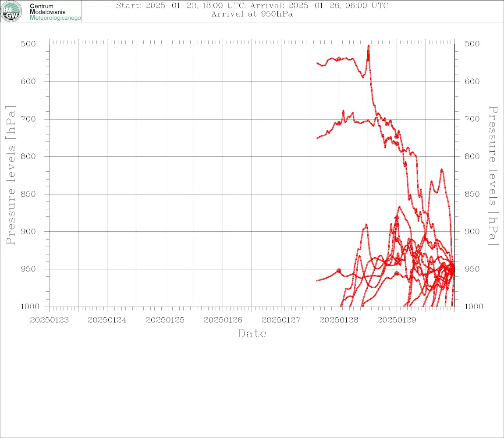Image resolution: width=504 pixels, height=438 pixels.
Task: Click the left axis 700 label
Action: click(x=28, y=119)
